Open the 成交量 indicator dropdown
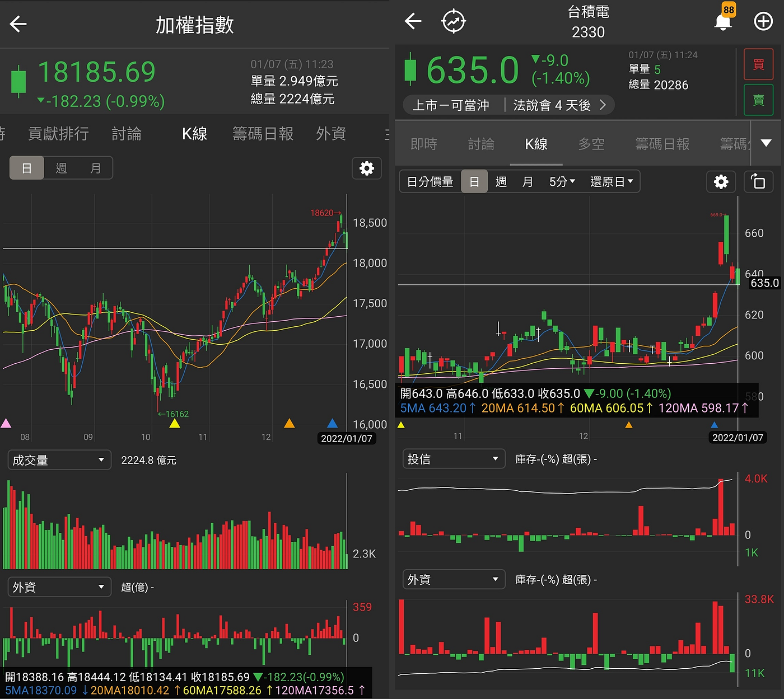The image size is (784, 699). 59,460
